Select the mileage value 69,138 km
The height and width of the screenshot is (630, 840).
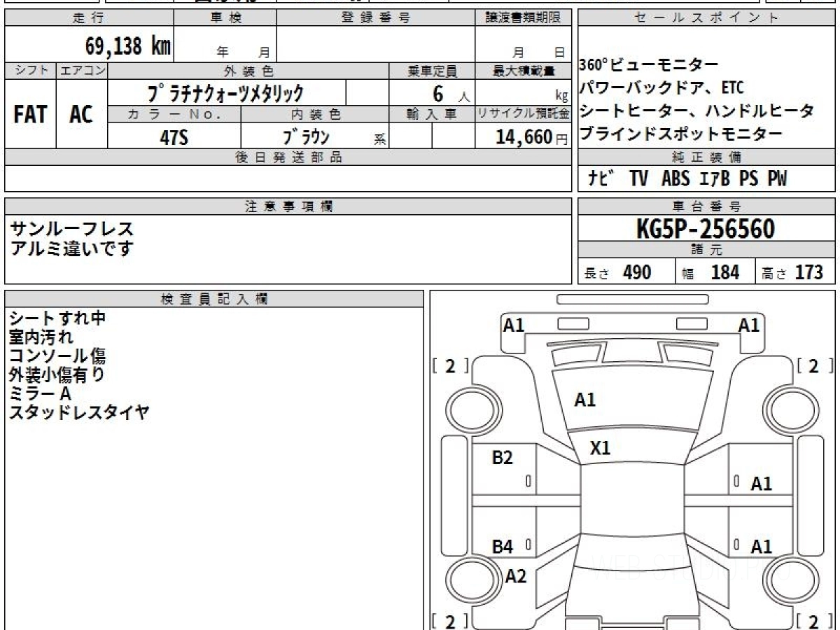coord(127,46)
